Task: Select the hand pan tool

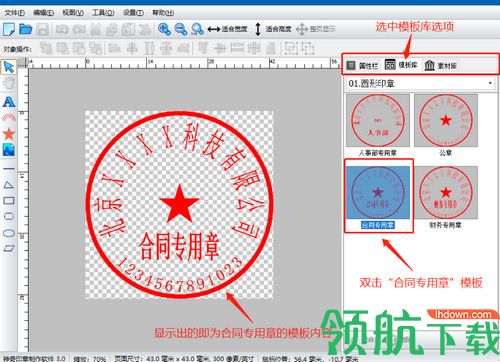Action: pyautogui.click(x=9, y=83)
